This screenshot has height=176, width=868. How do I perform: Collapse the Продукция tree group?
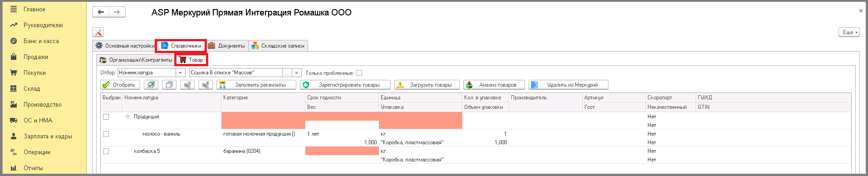tap(128, 117)
